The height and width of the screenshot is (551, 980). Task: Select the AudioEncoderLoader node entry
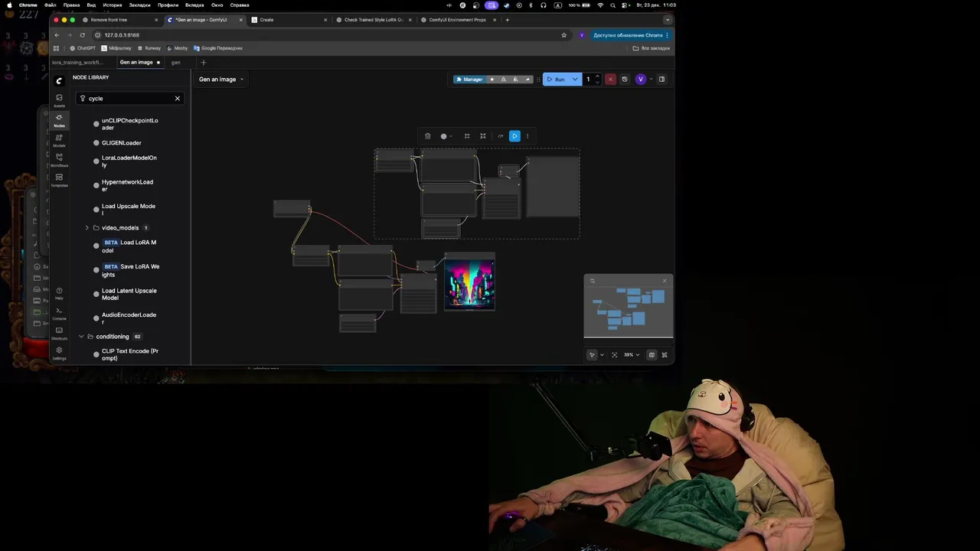pos(127,318)
